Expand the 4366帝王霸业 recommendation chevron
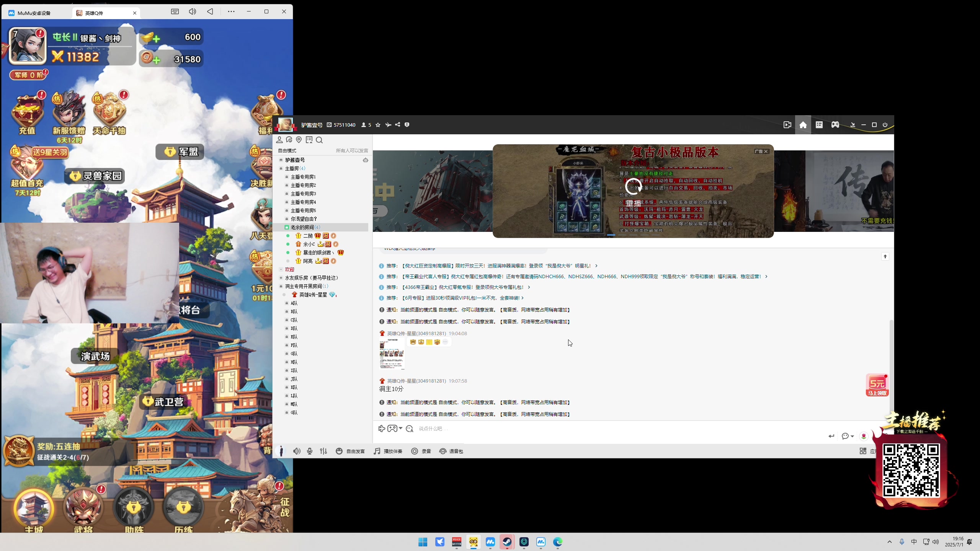Image resolution: width=980 pixels, height=551 pixels. coord(529,287)
